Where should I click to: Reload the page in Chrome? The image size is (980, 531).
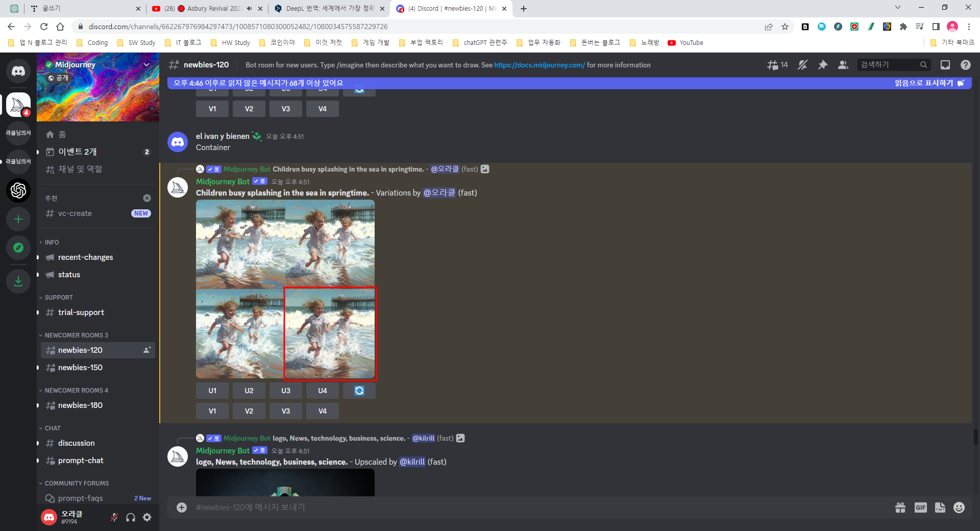[x=44, y=27]
